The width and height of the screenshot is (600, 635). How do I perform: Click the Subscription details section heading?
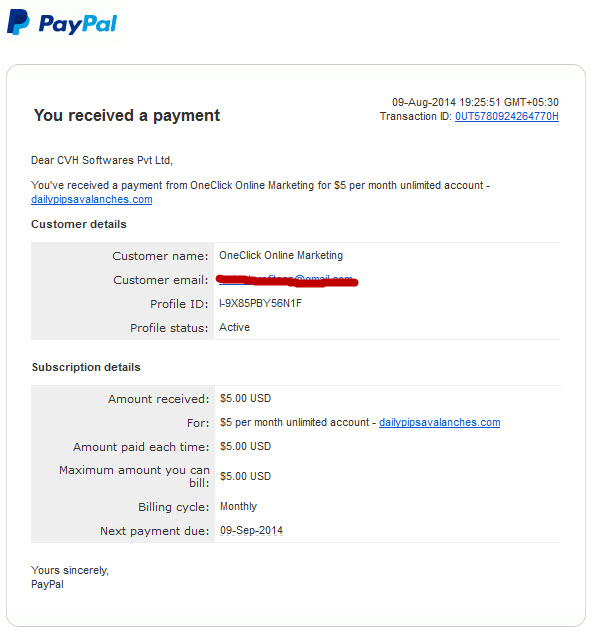tap(86, 367)
